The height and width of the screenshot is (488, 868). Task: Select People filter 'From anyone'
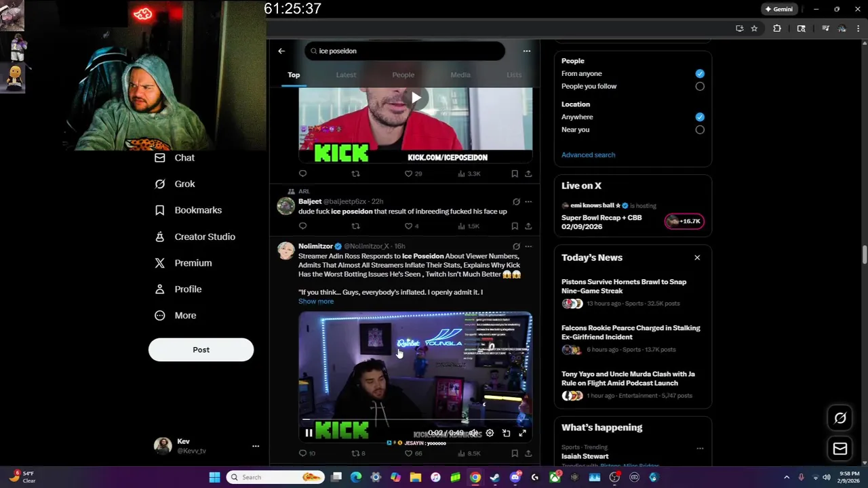700,73
